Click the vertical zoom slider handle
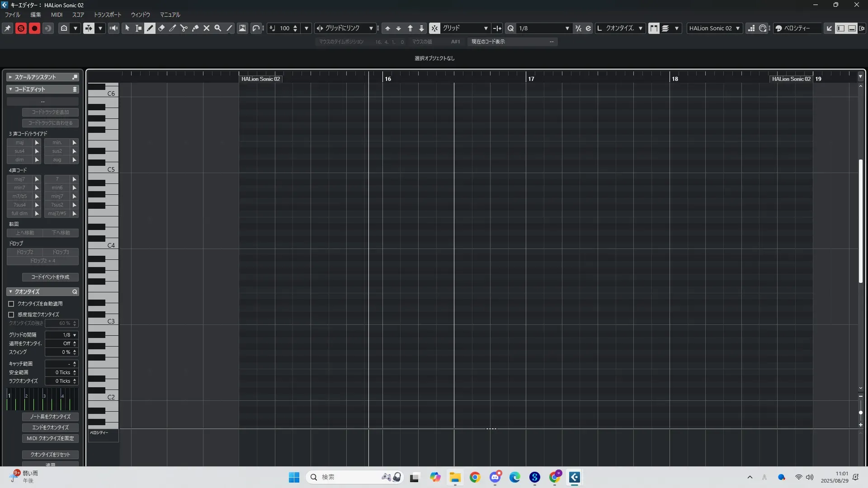This screenshot has height=488, width=868. (x=861, y=413)
